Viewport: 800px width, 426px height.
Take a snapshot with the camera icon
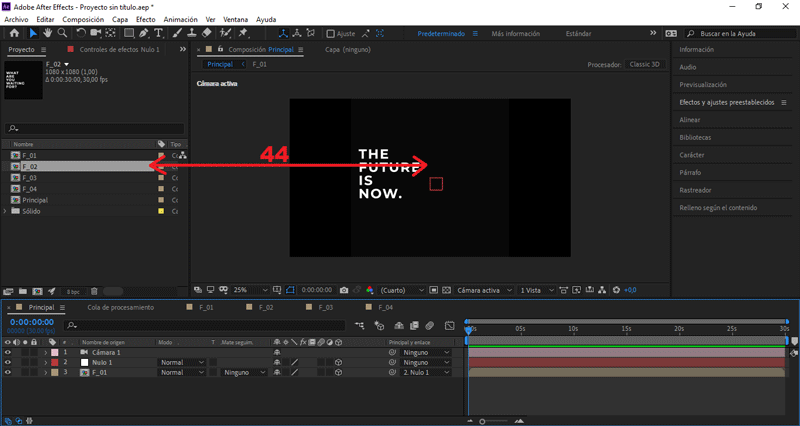coord(344,290)
